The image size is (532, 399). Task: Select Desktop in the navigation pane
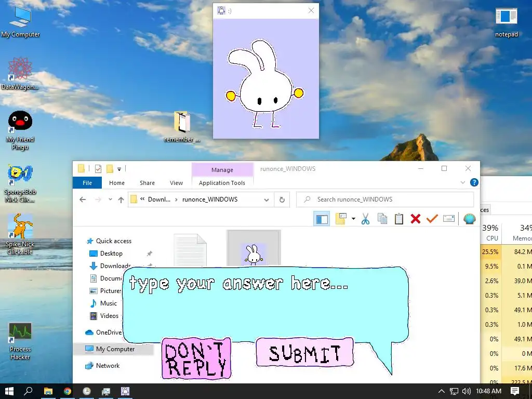105,254
